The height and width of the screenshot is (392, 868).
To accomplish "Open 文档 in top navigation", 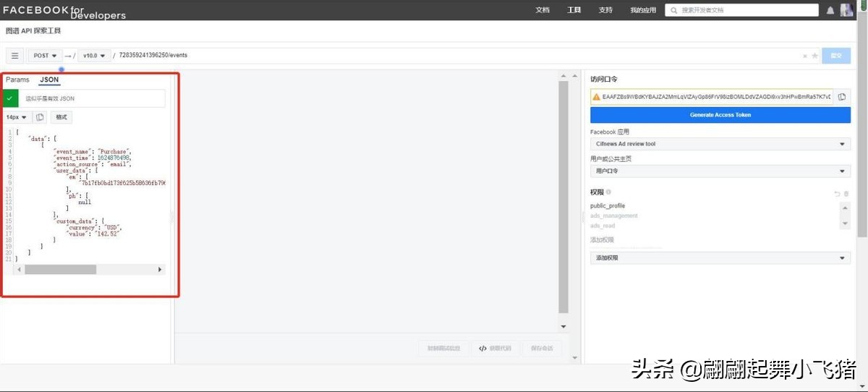I will 542,10.
